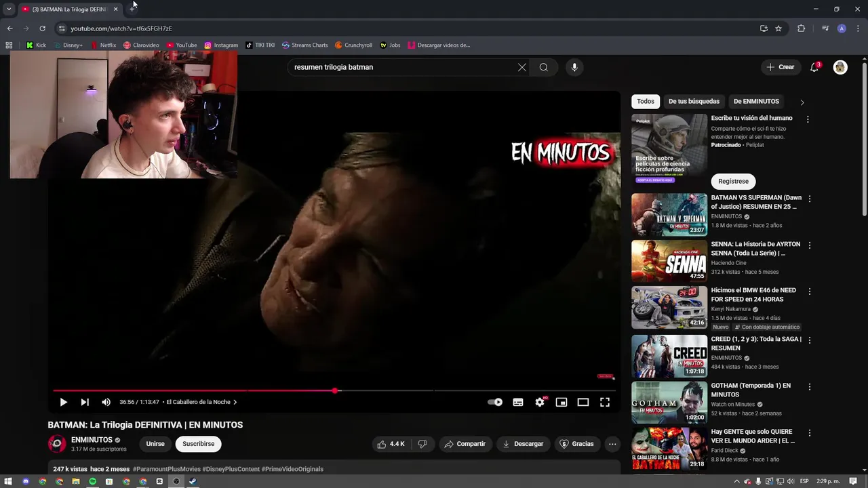The height and width of the screenshot is (488, 868).
Task: Click the Regístrese ad button
Action: click(x=733, y=181)
